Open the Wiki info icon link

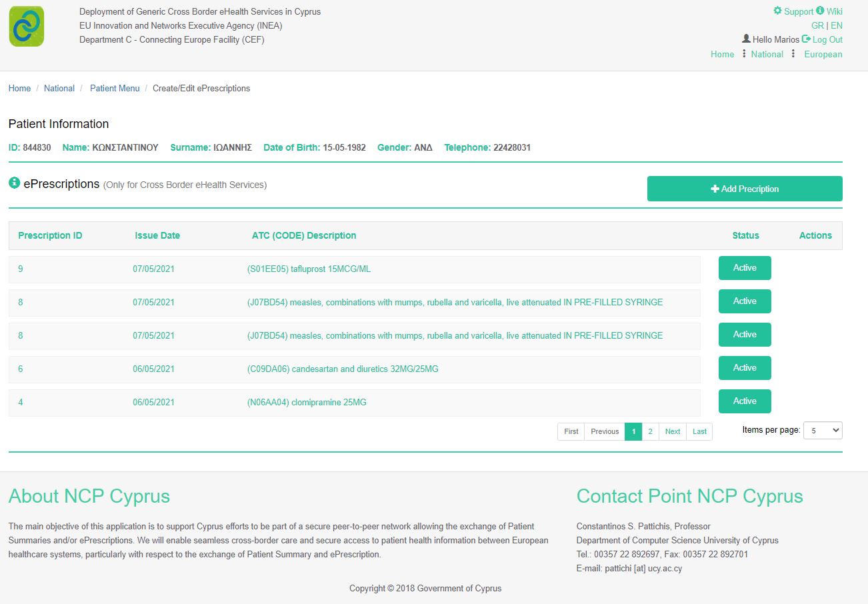click(x=820, y=11)
